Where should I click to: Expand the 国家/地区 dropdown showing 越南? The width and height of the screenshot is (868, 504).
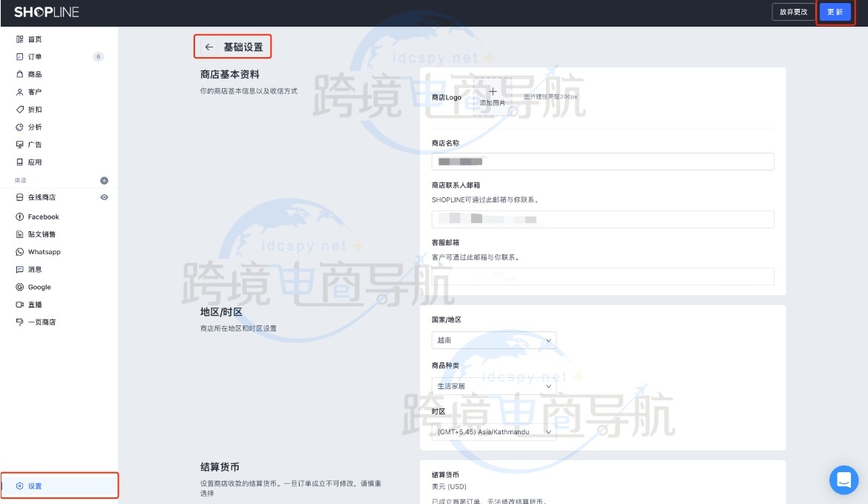[x=493, y=340]
